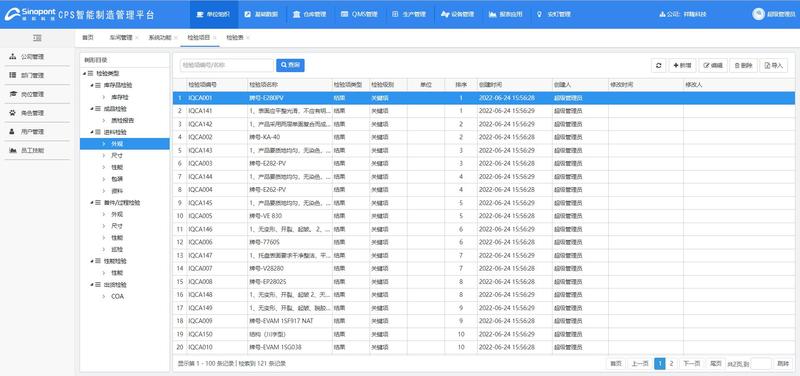Click the 导入 import button
800x376 pixels.
[x=773, y=65]
